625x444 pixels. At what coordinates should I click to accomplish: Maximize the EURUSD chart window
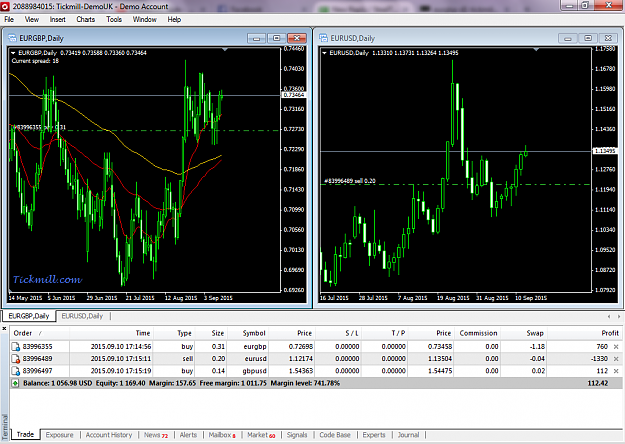[588, 38]
